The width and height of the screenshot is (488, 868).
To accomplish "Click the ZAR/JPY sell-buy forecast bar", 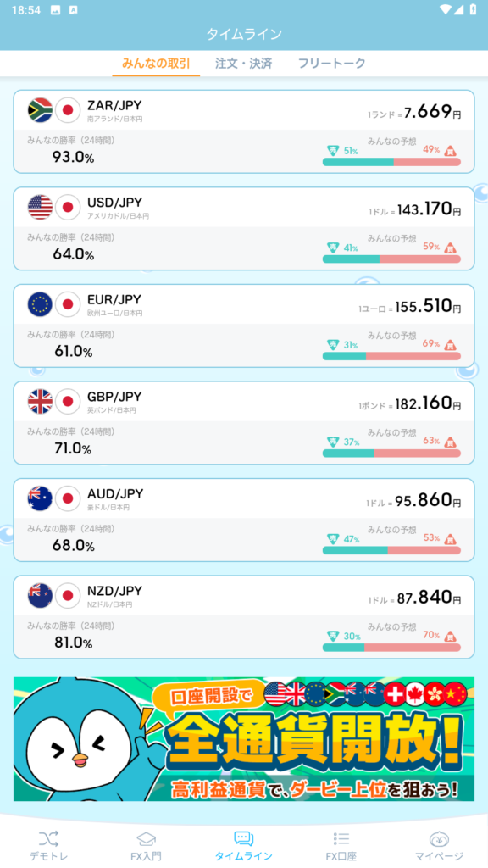I will (x=391, y=162).
